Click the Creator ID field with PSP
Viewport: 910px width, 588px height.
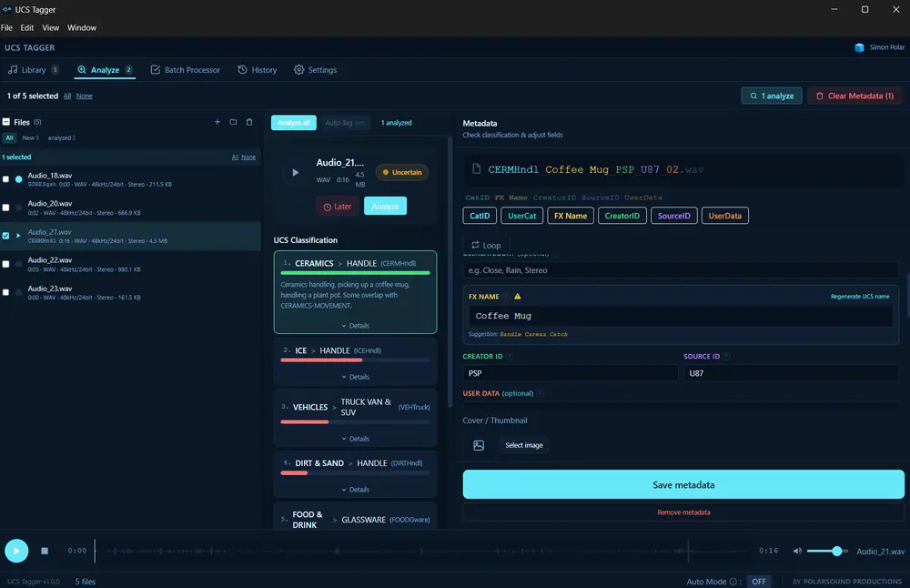(570, 373)
